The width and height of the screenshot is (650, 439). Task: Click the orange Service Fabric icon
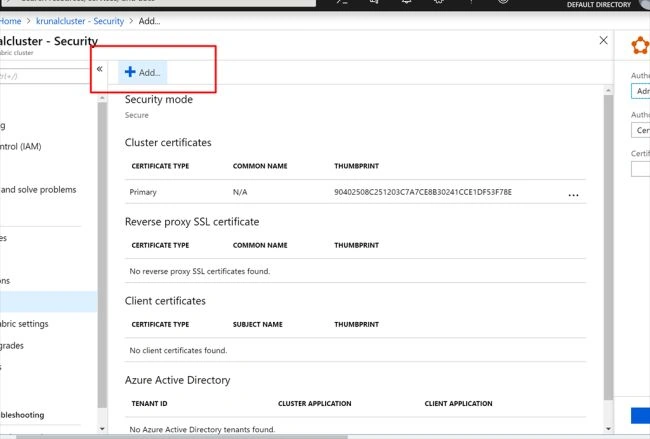click(x=640, y=46)
